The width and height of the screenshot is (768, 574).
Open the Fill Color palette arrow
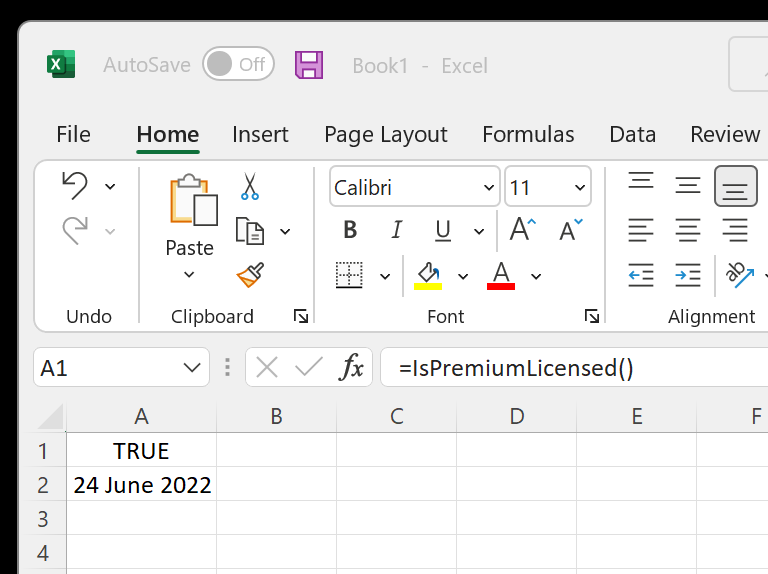[463, 277]
